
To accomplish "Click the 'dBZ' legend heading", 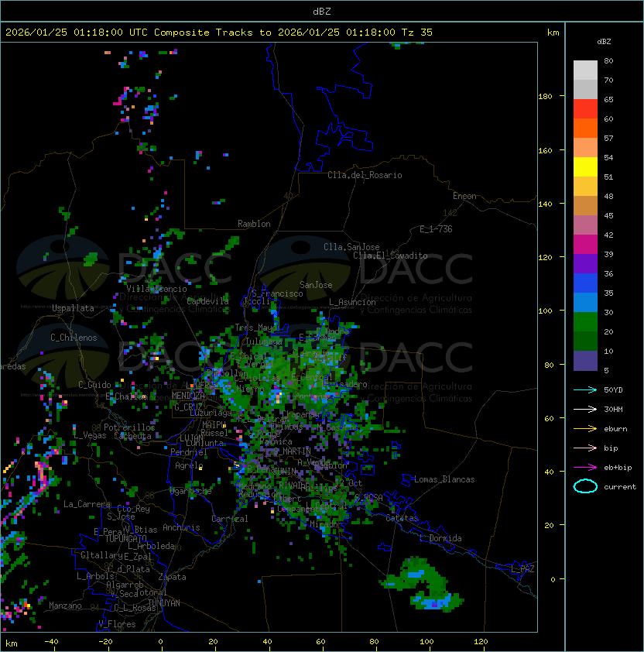I will coord(604,42).
